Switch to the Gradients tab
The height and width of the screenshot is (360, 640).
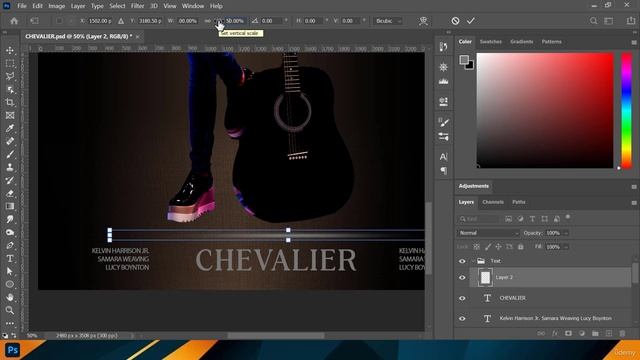[x=522, y=42]
